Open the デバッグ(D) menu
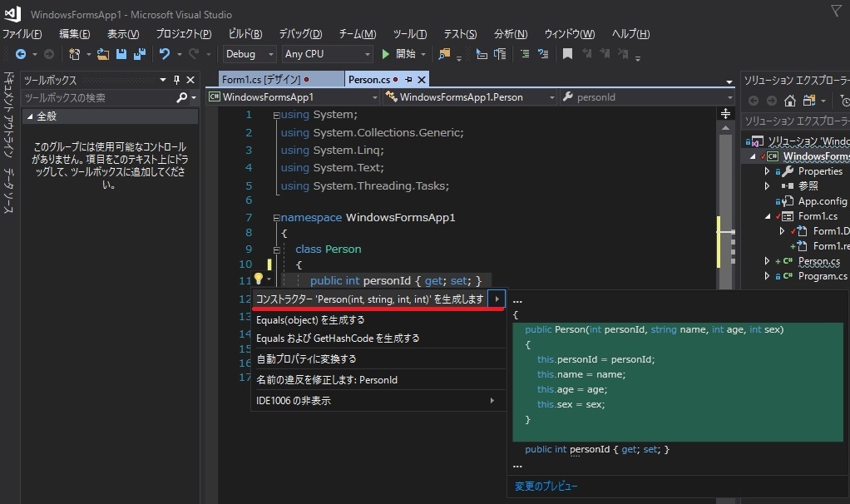 [x=300, y=33]
